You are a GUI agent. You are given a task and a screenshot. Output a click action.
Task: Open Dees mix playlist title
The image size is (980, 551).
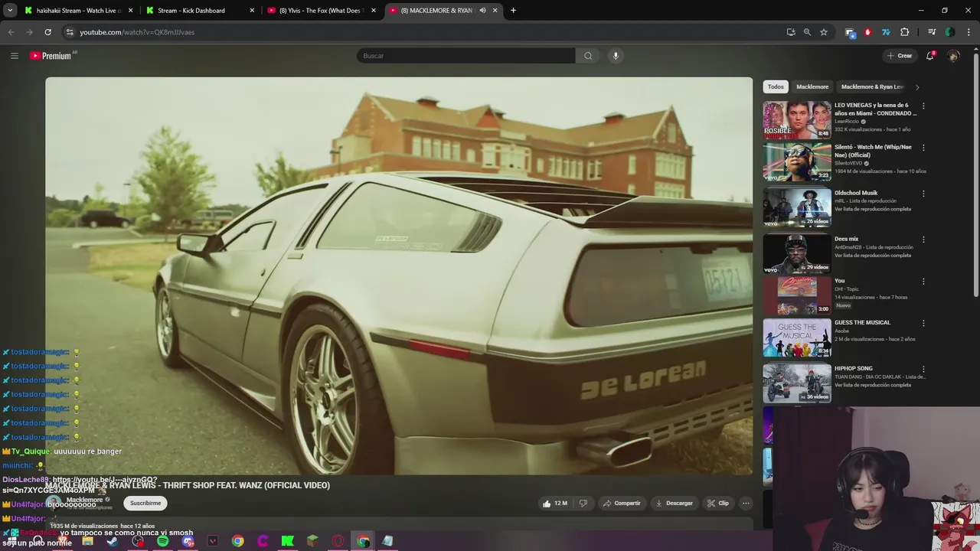coord(846,240)
